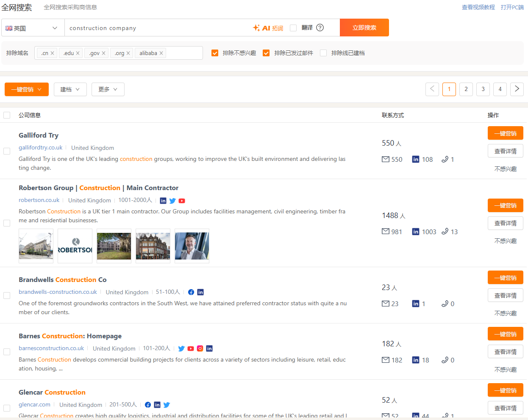Go to results page 3
The width and height of the screenshot is (528, 420).
483,89
